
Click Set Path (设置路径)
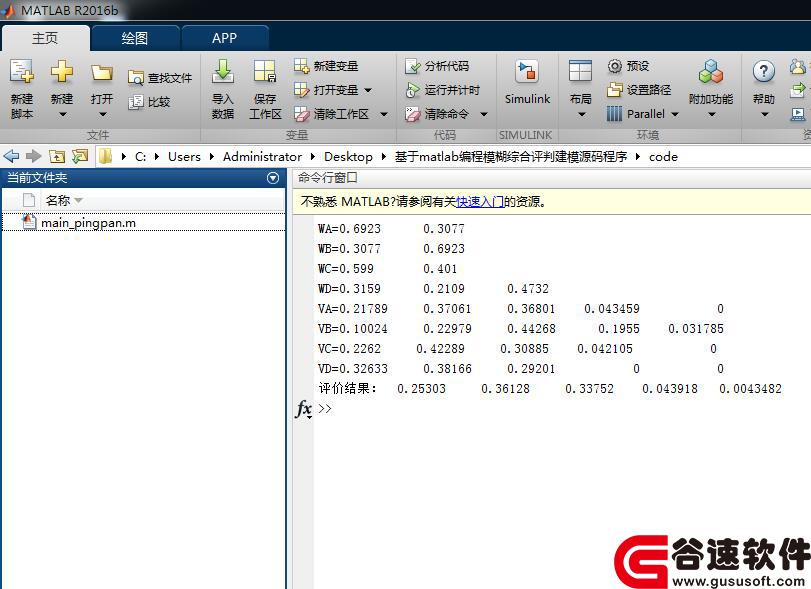pyautogui.click(x=639, y=90)
